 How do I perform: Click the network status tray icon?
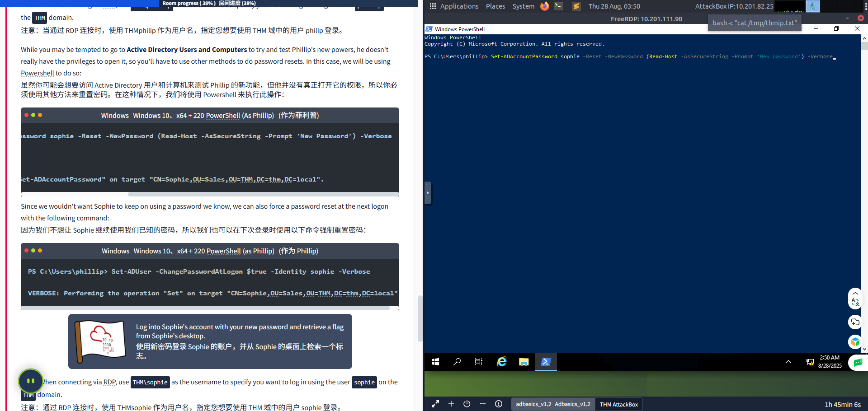click(x=810, y=362)
